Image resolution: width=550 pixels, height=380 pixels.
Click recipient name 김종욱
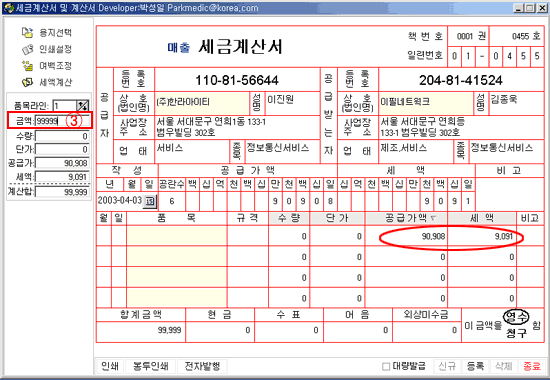tap(504, 99)
